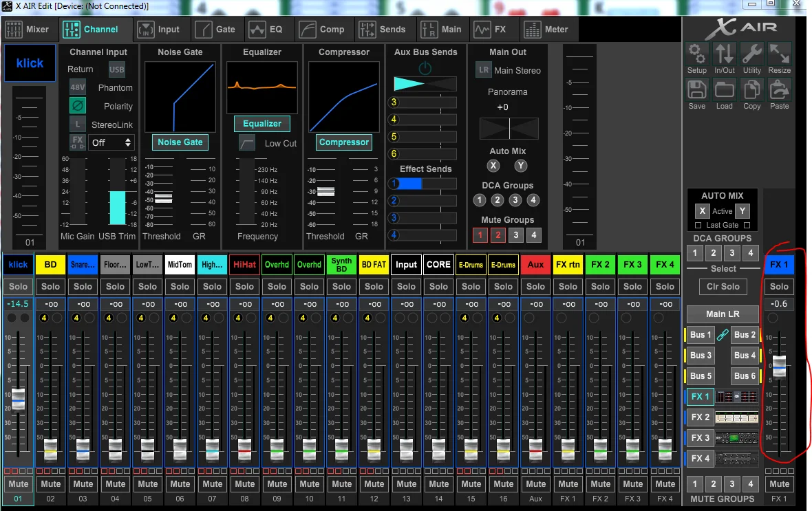This screenshot has height=511, width=812.
Task: Open the Setup gear icon
Action: click(696, 54)
